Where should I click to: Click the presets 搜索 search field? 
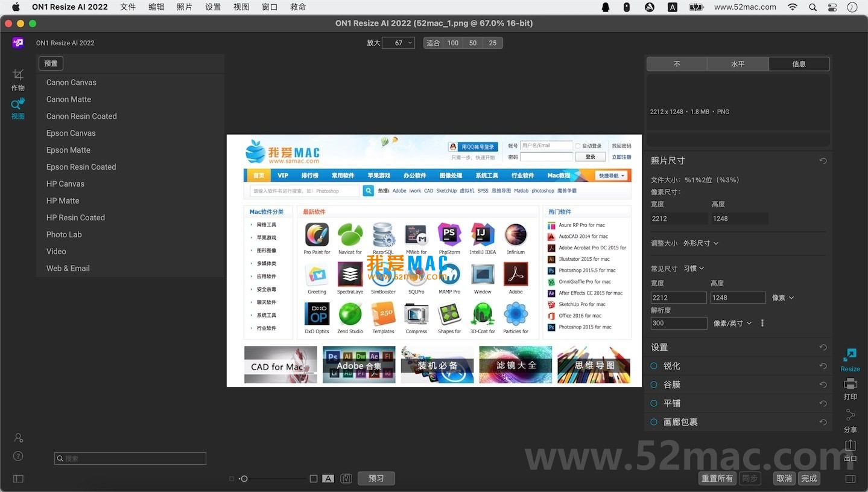click(130, 459)
